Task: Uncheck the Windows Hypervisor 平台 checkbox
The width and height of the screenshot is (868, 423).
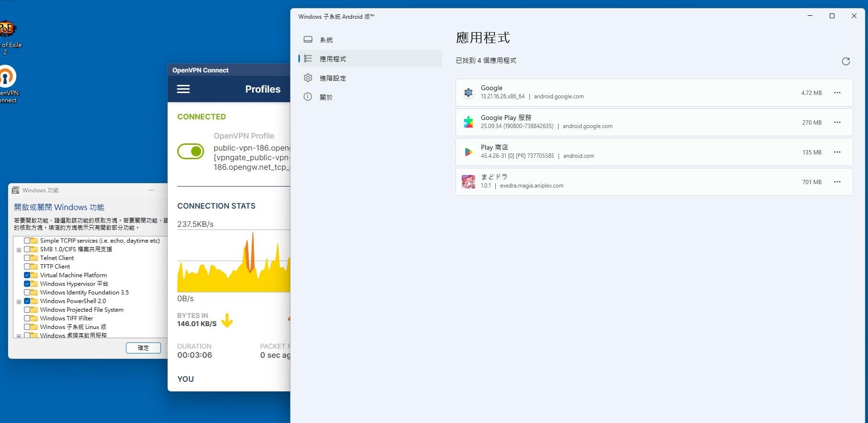Action: [27, 284]
